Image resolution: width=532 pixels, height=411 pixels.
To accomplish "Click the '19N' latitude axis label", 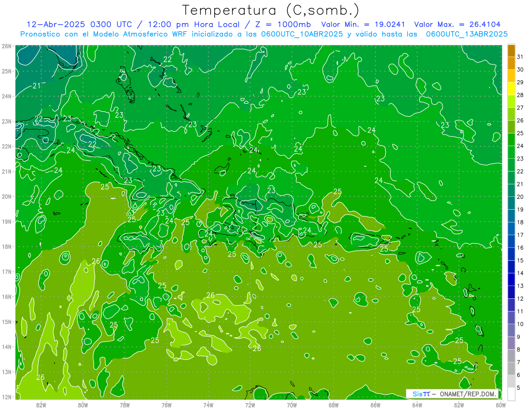I will pos(7,222).
